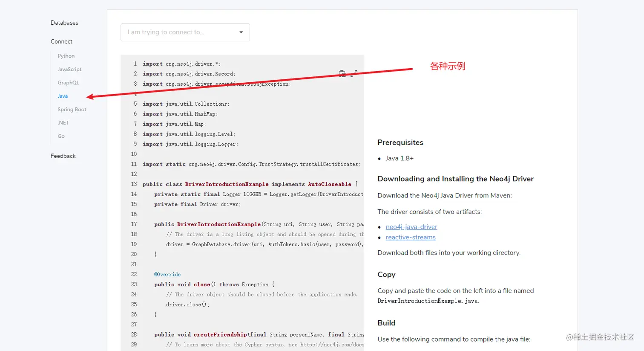
Task: Click code line 'import java.util.Collections;'
Action: click(x=186, y=104)
